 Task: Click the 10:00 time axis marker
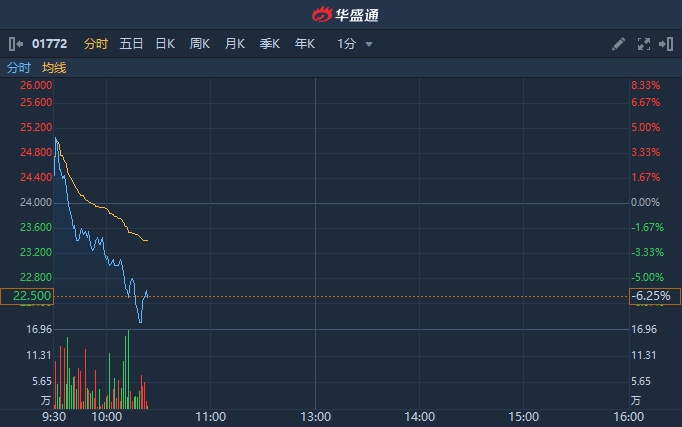coord(107,417)
